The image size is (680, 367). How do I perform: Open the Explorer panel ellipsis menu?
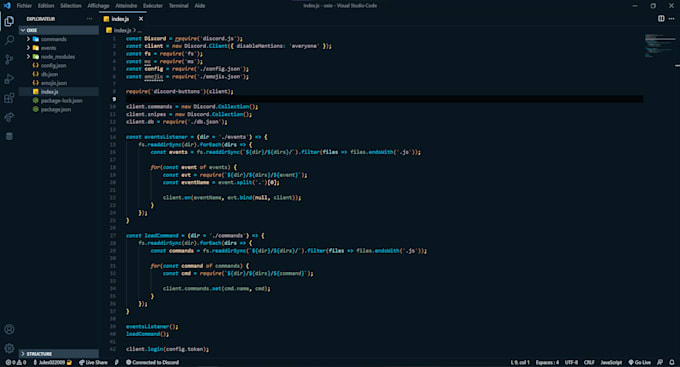tap(89, 19)
